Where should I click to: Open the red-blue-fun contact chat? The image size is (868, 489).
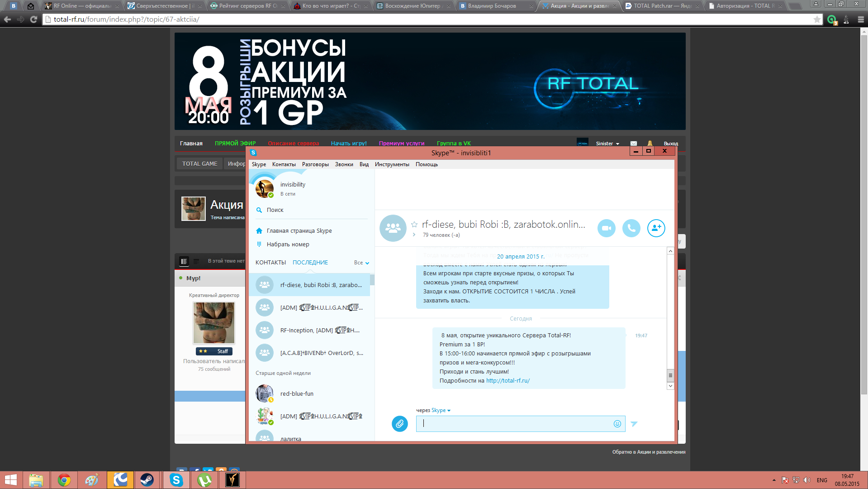point(309,393)
